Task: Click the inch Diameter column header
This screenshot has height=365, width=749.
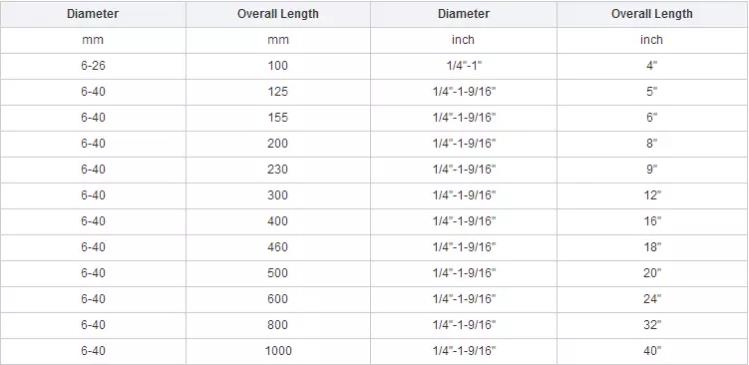Action: click(463, 14)
